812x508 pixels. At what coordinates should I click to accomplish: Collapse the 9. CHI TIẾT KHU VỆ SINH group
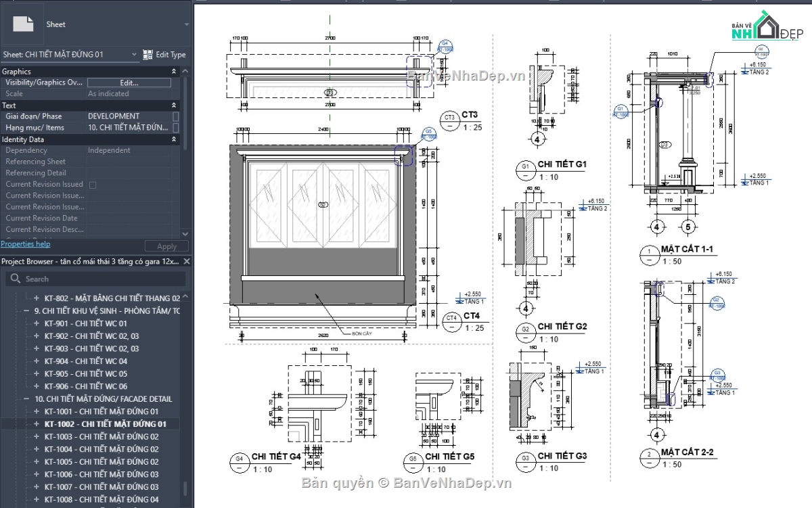26,311
